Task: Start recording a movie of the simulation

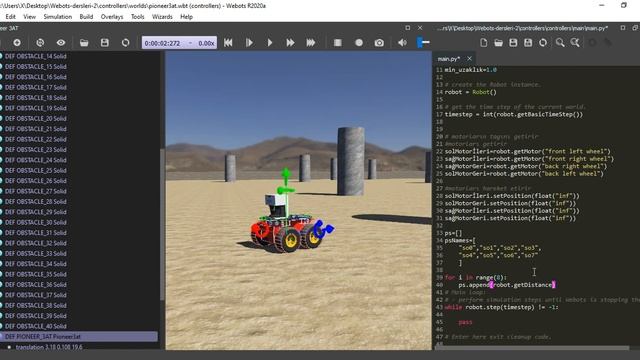Action: [x=359, y=42]
